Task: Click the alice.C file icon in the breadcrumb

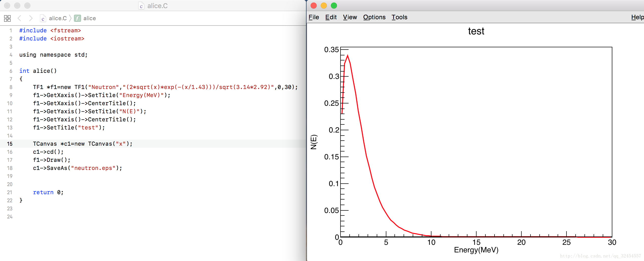Action: (x=43, y=18)
